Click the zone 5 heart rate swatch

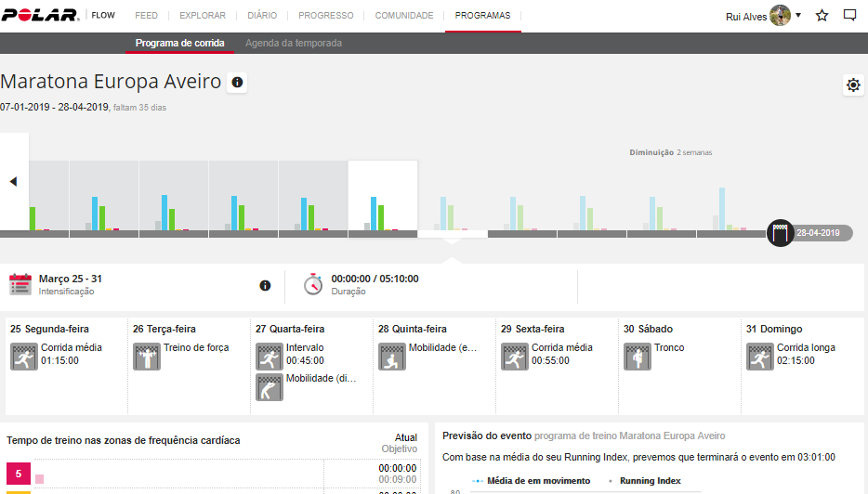19,474
